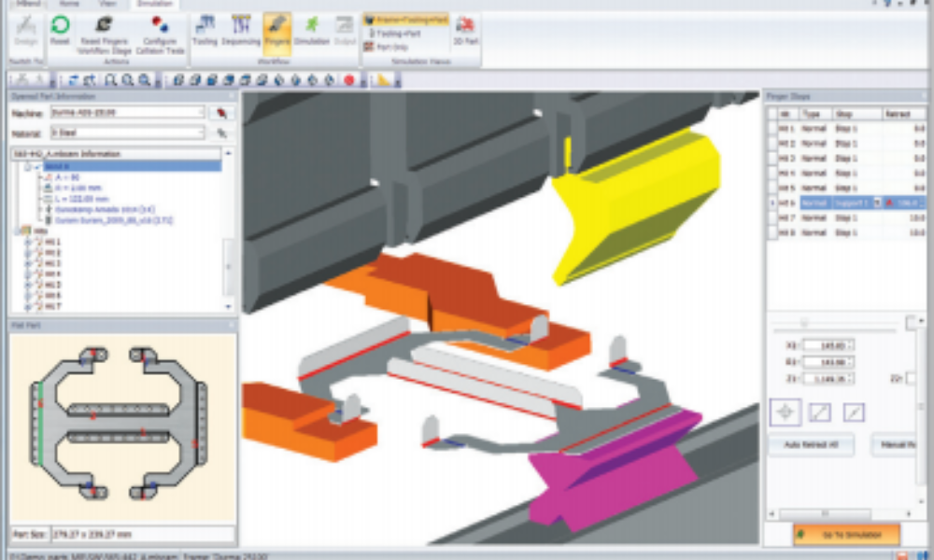The image size is (934, 560).
Task: Select the Sequencing workflow icon
Action: pyautogui.click(x=240, y=29)
